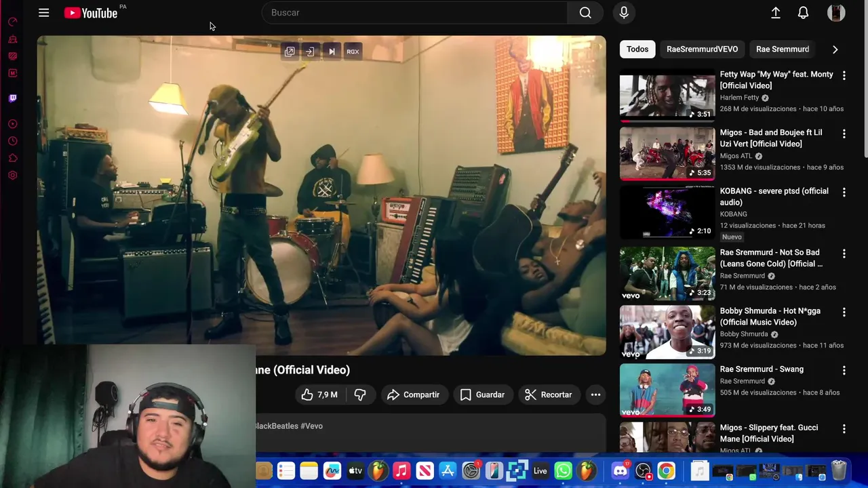This screenshot has width=868, height=488.
Task: Open options menu for KOBANG severe ptsd
Action: tap(844, 192)
